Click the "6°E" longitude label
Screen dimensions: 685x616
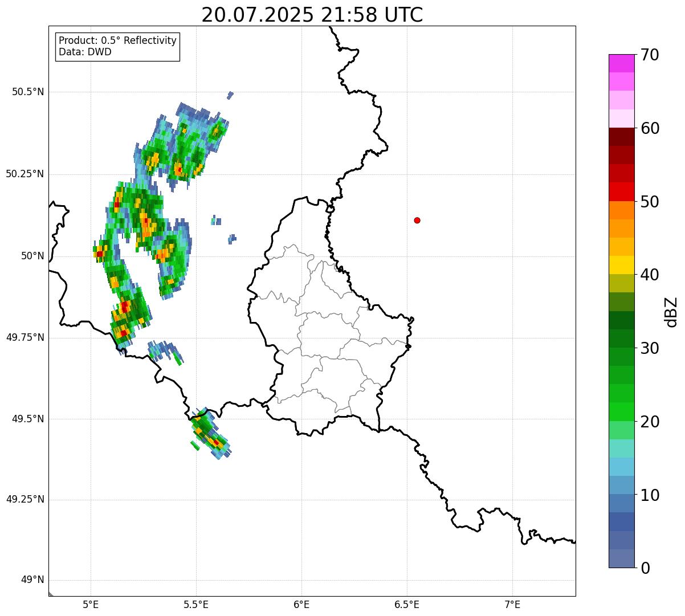[x=301, y=604]
